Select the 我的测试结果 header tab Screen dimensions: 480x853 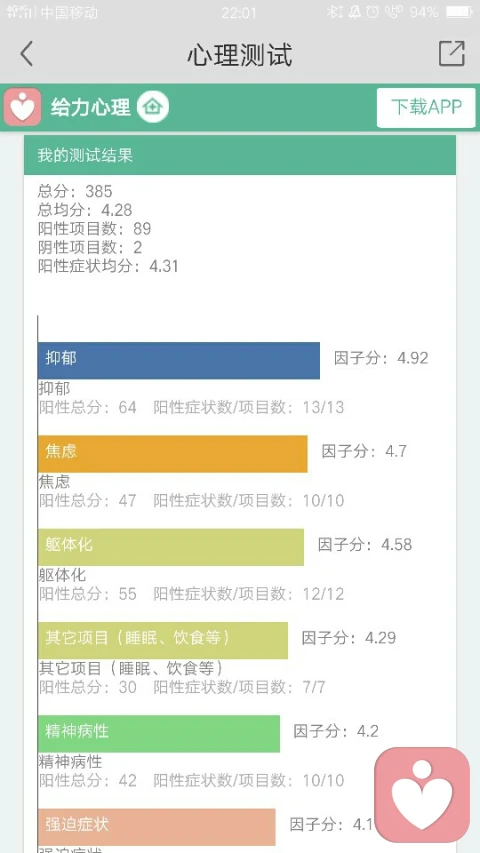(x=240, y=155)
